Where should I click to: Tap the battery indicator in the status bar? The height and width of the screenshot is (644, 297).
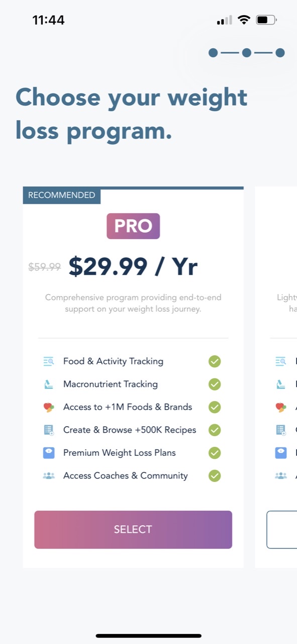(x=265, y=19)
